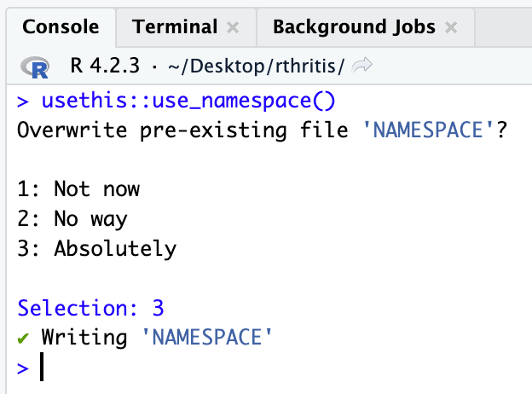Click the green checkmark icon
Screen dimensions: 532x394
point(24,338)
